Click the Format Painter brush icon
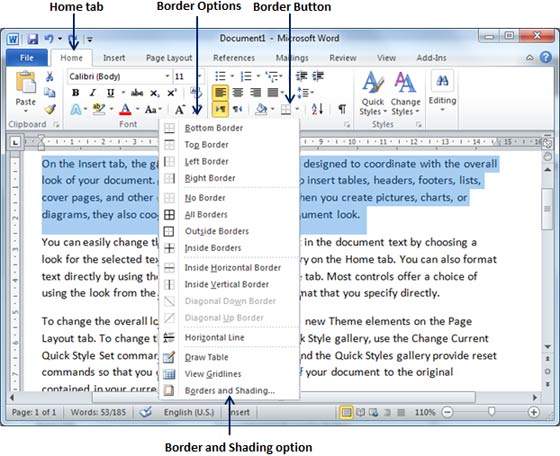Screen dimensions: 560x456 tap(50, 109)
